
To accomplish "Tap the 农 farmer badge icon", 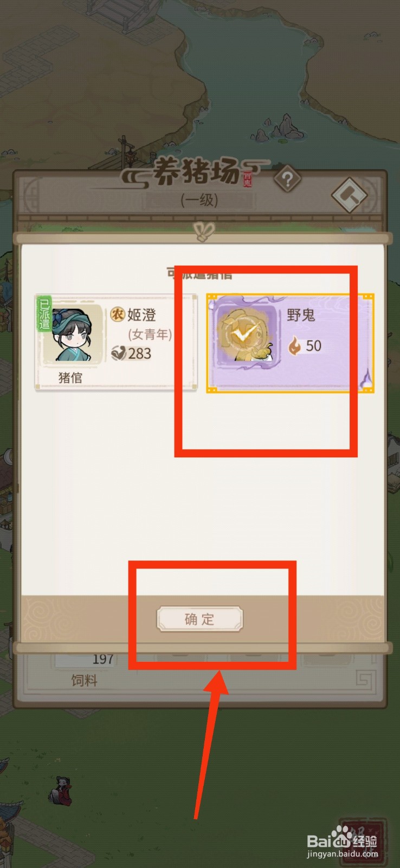I will [118, 314].
